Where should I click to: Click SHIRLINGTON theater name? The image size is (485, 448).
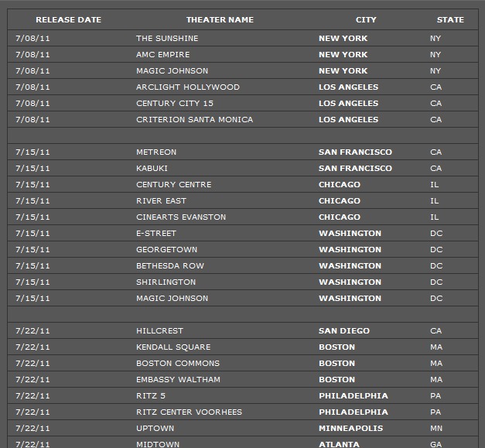pos(166,282)
